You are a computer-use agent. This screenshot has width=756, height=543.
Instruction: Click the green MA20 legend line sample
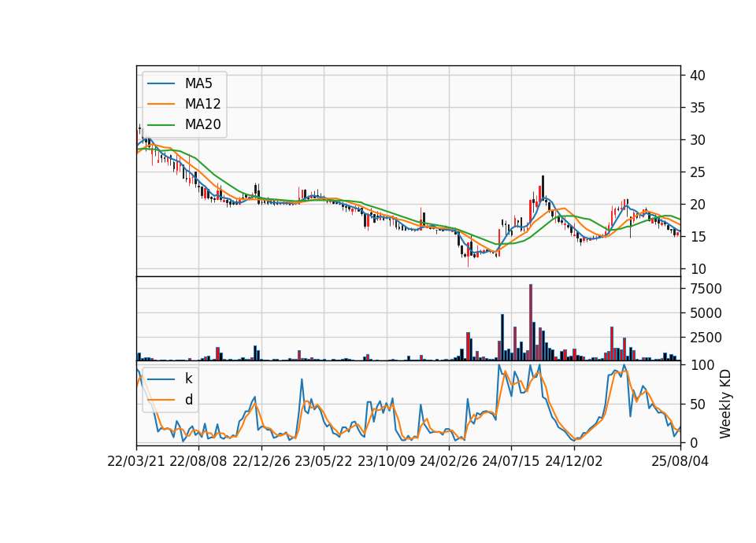(161, 124)
